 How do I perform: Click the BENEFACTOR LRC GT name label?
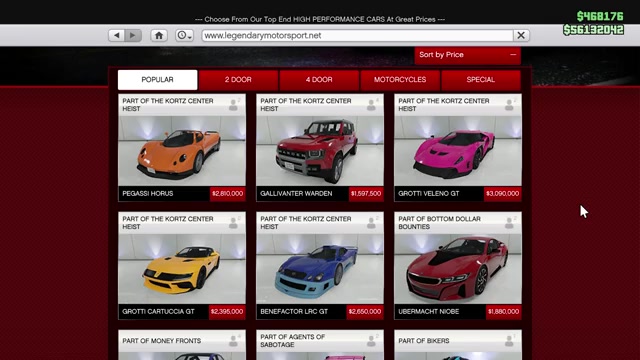(x=294, y=312)
